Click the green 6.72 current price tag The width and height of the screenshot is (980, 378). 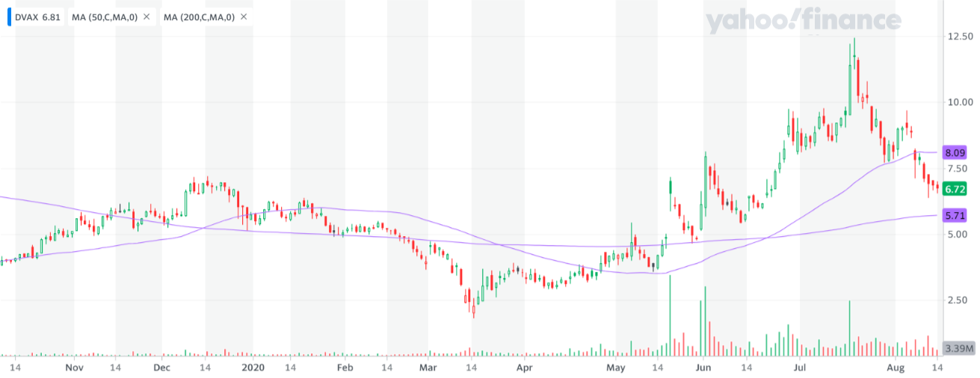point(956,189)
